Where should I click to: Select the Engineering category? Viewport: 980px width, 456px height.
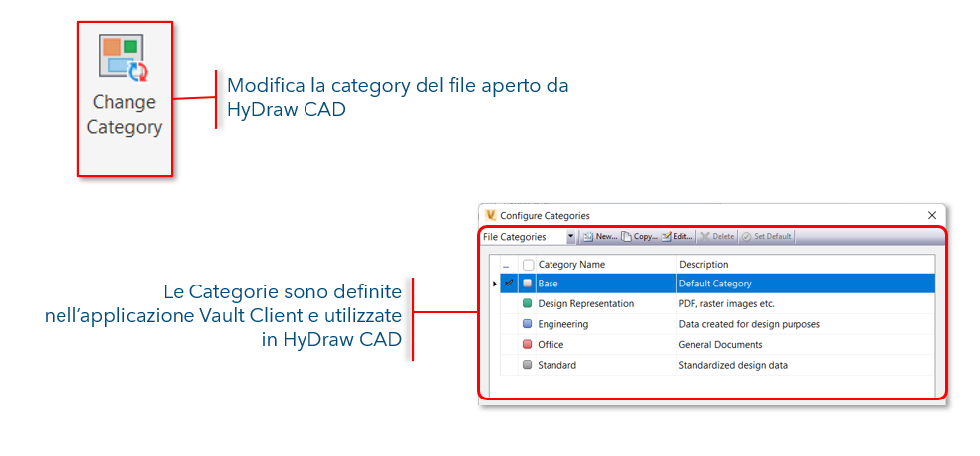(x=717, y=324)
